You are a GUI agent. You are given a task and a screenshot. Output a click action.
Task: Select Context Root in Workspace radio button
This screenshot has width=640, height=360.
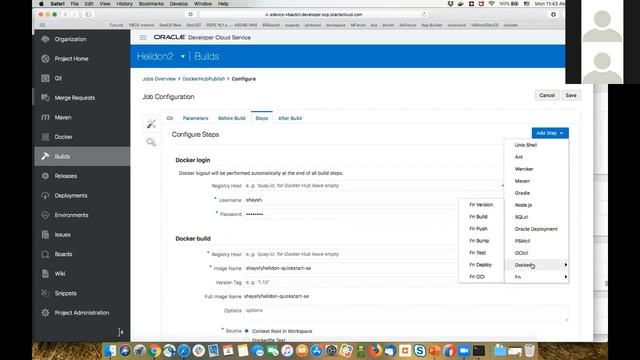coord(247,331)
